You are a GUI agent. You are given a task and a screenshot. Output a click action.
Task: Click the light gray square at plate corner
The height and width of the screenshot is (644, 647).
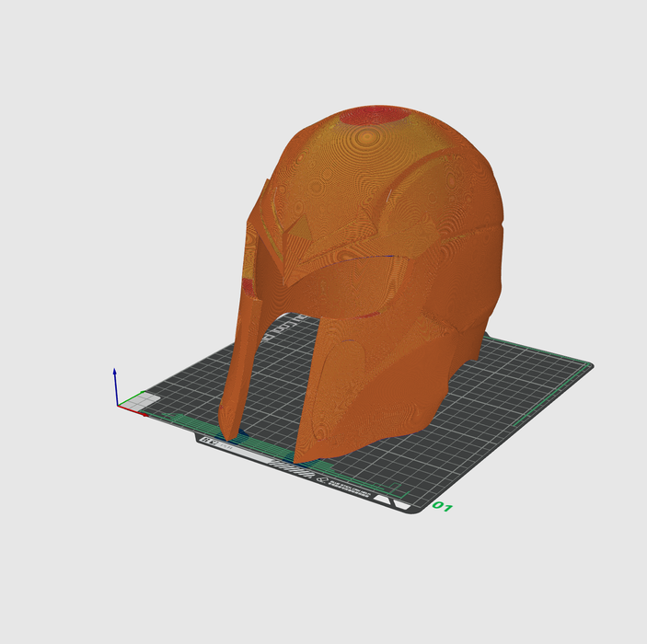pyautogui.click(x=147, y=401)
